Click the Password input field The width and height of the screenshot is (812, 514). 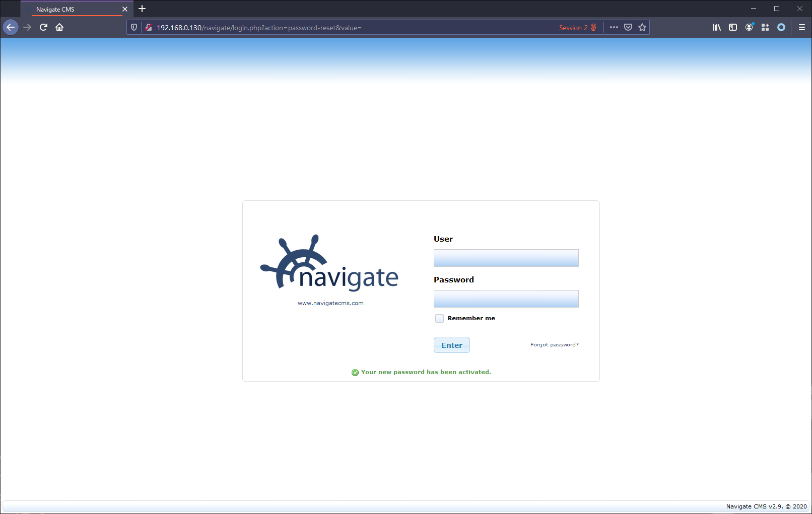tap(506, 299)
